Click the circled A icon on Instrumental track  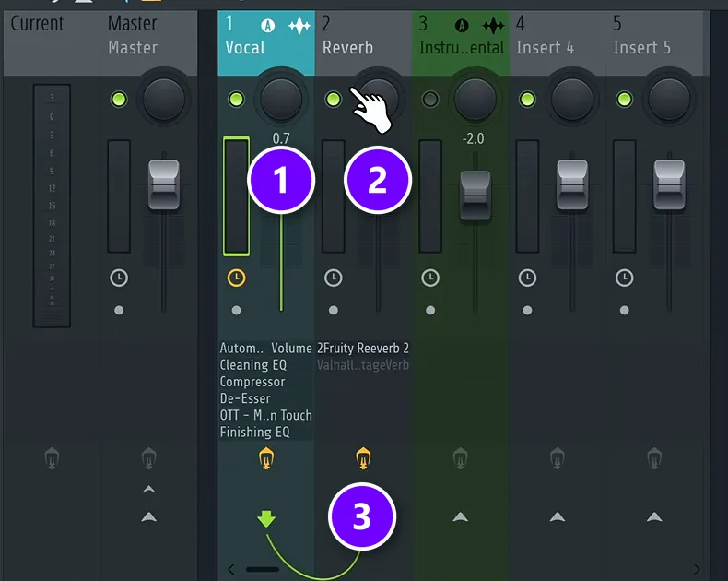tap(462, 26)
